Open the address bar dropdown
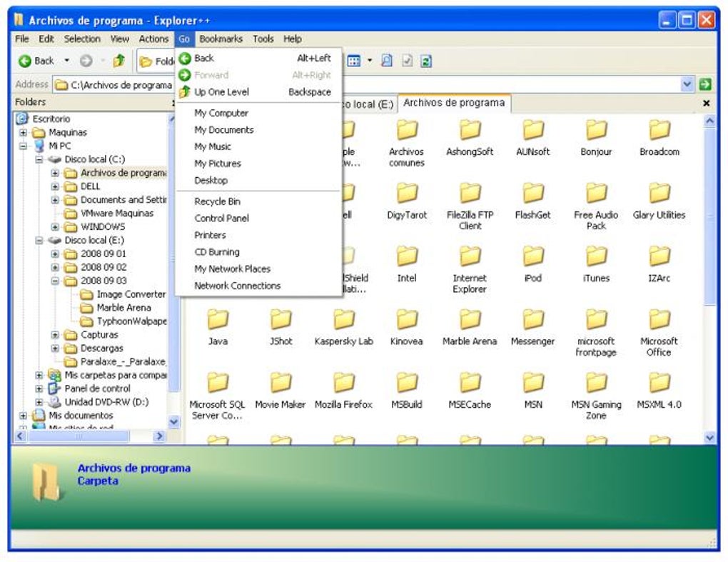728x562 pixels. pyautogui.click(x=687, y=84)
